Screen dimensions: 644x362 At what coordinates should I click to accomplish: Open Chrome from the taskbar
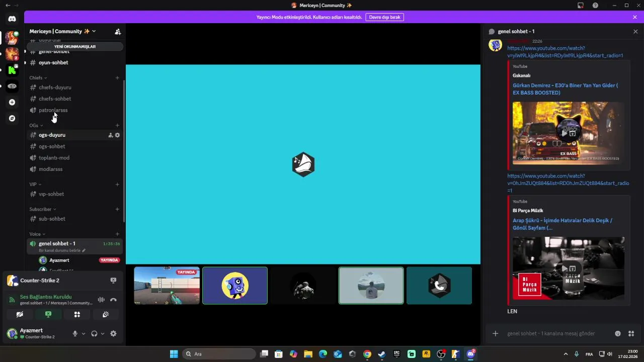coord(367,354)
